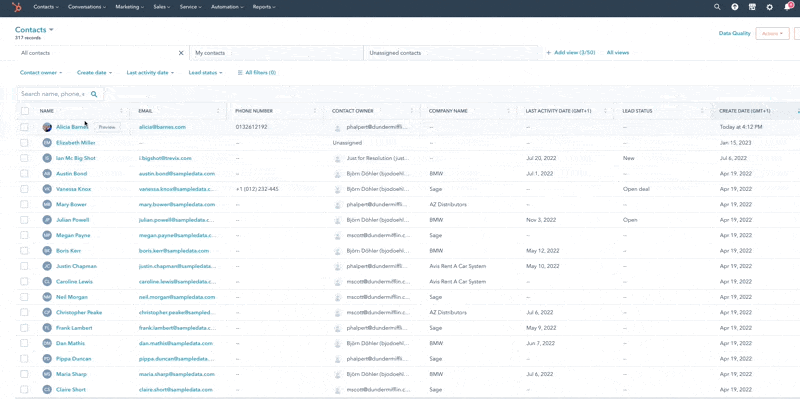
Task: Click the Open deal lead status cell
Action: pos(636,189)
